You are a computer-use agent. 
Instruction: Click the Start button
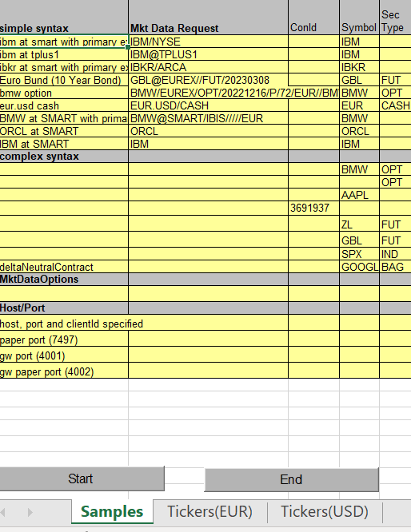click(82, 478)
